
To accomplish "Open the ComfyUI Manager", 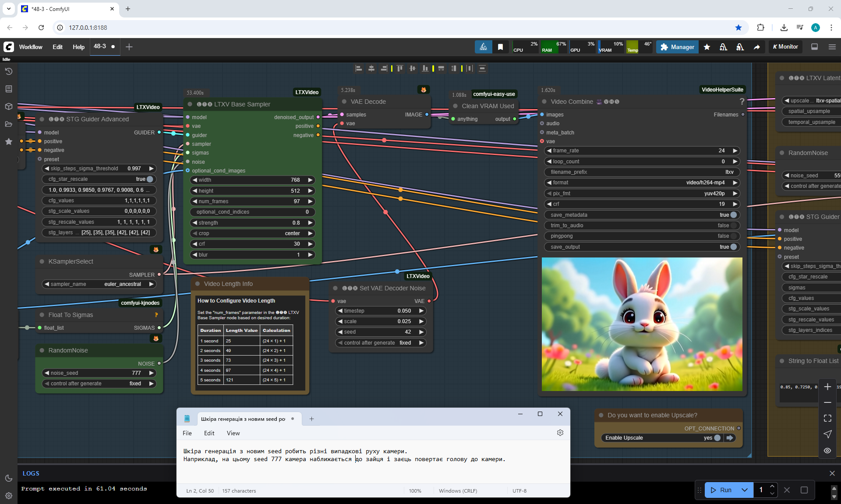I will tap(677, 47).
